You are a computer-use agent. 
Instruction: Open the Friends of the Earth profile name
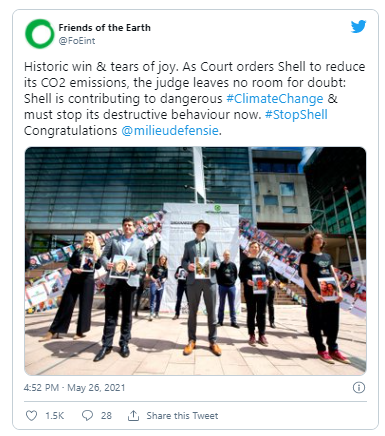click(104, 28)
